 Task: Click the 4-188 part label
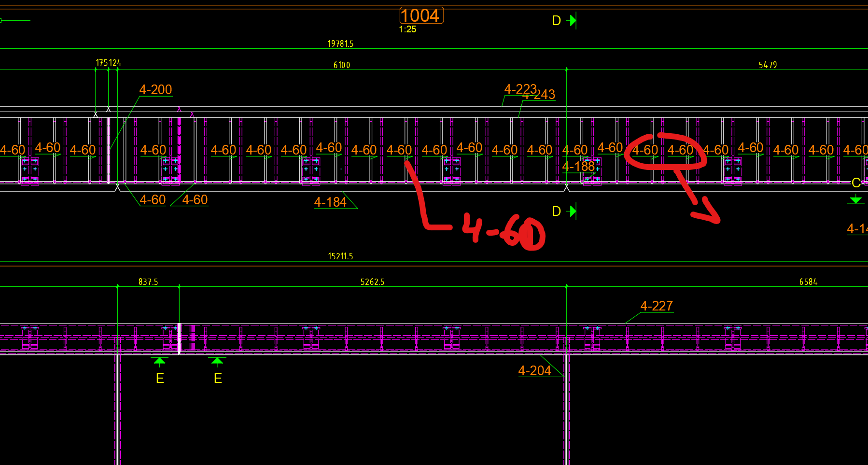click(x=578, y=167)
